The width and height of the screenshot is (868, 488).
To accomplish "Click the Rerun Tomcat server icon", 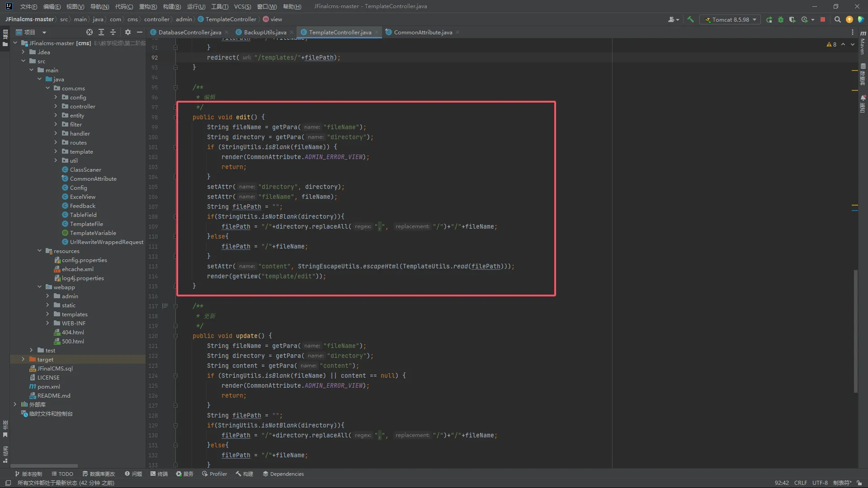I will pos(769,19).
